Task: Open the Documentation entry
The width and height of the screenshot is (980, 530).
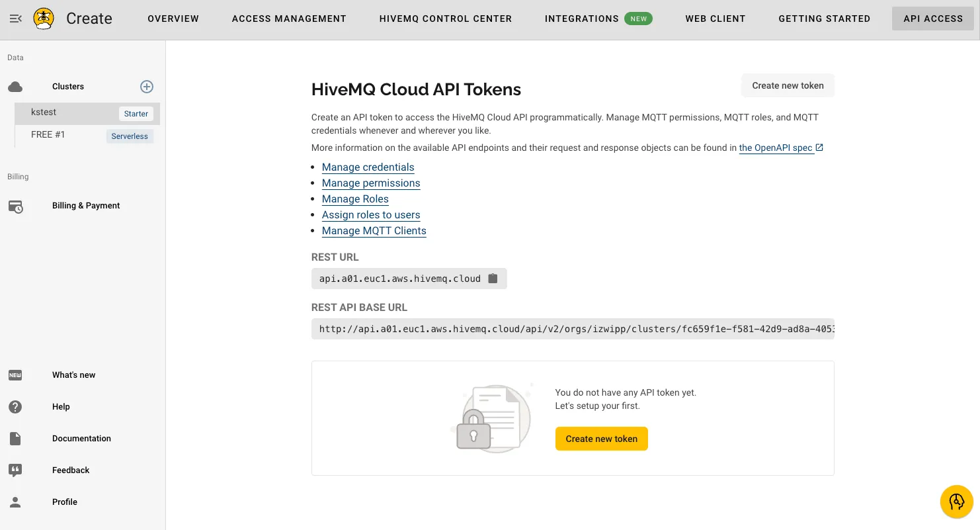Action: pos(83,439)
